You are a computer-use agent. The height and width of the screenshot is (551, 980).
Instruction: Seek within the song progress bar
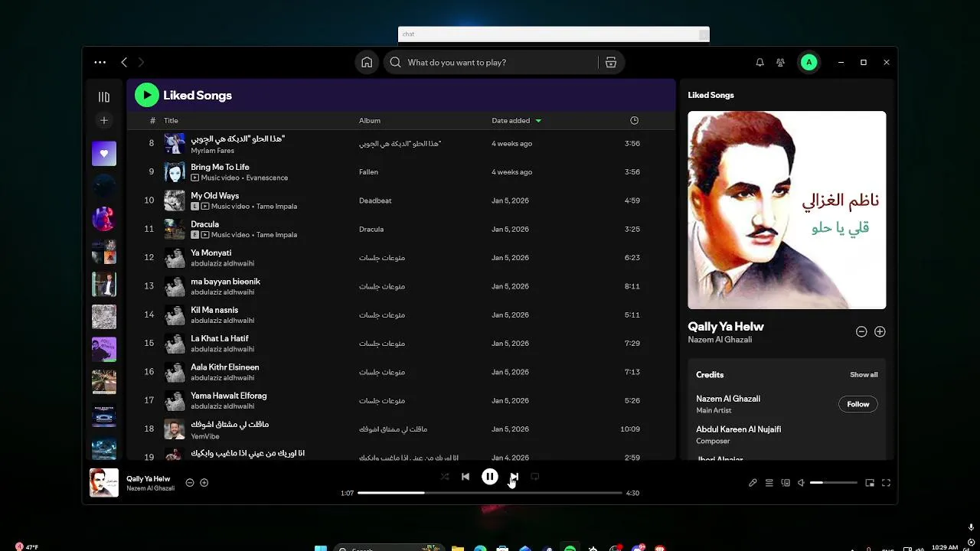[x=490, y=493]
